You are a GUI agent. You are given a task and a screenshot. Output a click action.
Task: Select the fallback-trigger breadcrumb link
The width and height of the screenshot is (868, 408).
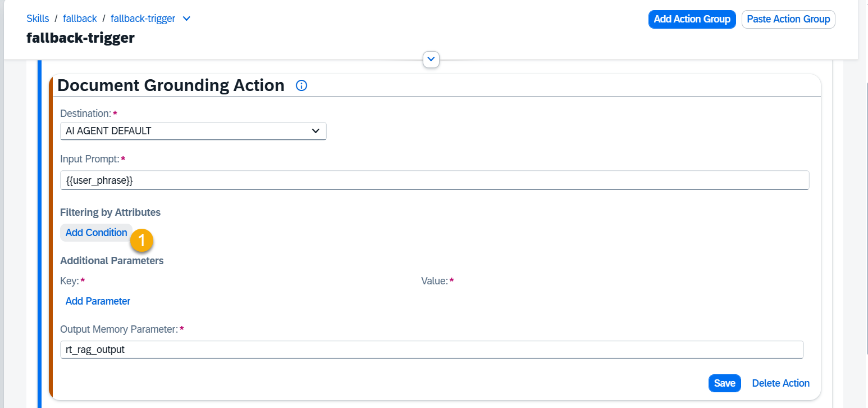tap(143, 19)
